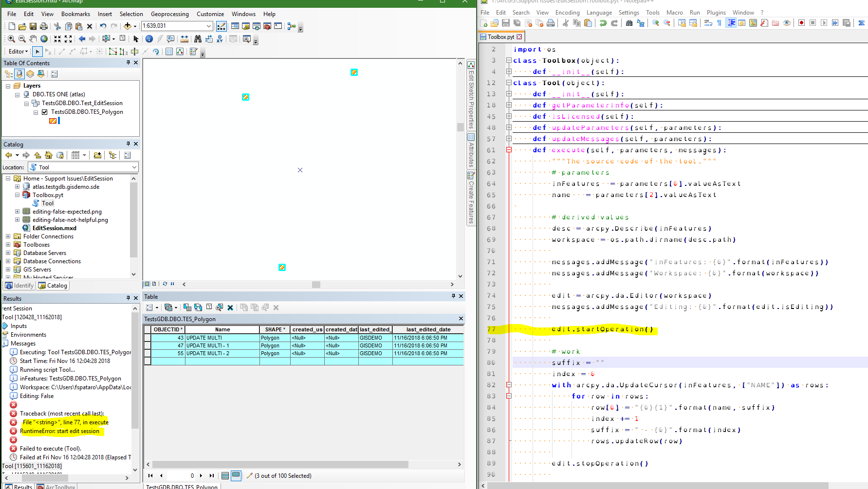Open the Catalog Location dropdown
This screenshot has height=489, width=868.
tap(134, 167)
